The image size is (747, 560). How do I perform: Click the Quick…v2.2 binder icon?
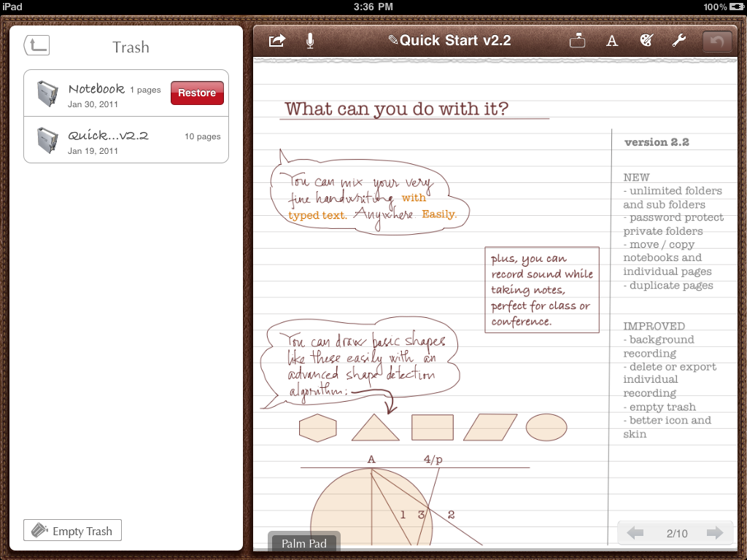click(x=47, y=140)
